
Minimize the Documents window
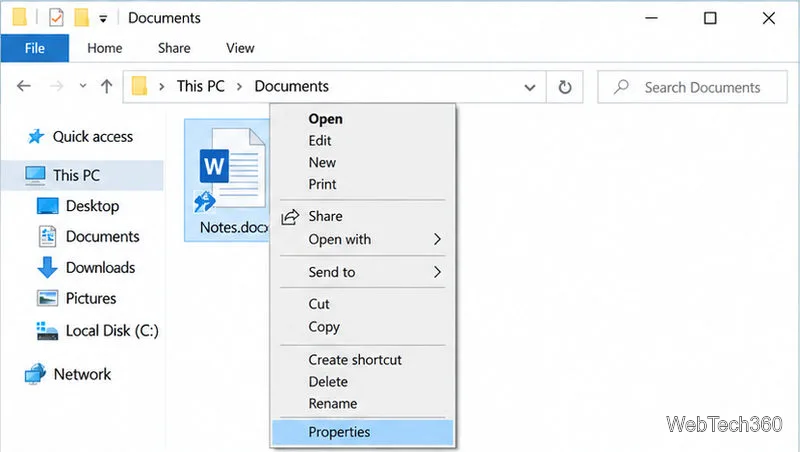coord(651,18)
